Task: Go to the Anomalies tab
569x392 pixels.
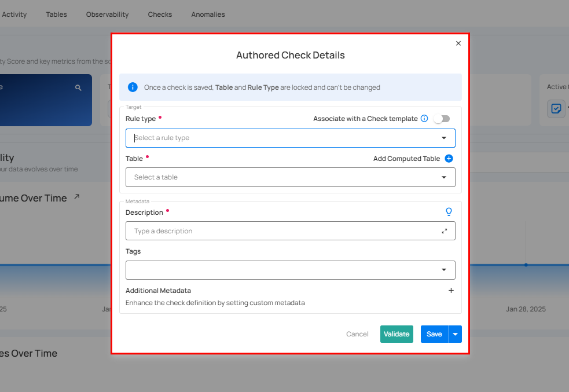Action: 208,14
